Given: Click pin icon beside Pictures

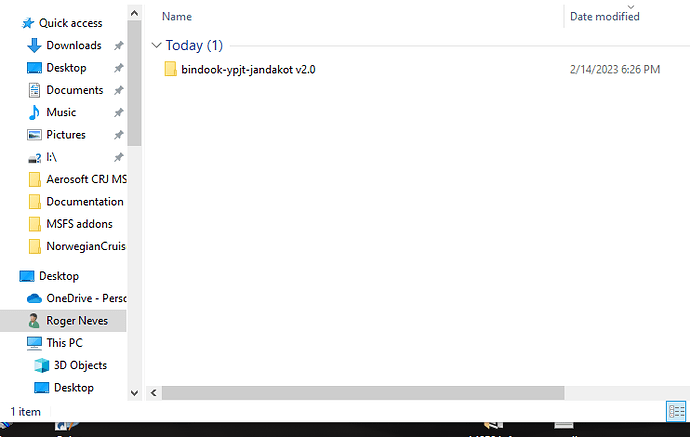Looking at the screenshot, I should [118, 135].
